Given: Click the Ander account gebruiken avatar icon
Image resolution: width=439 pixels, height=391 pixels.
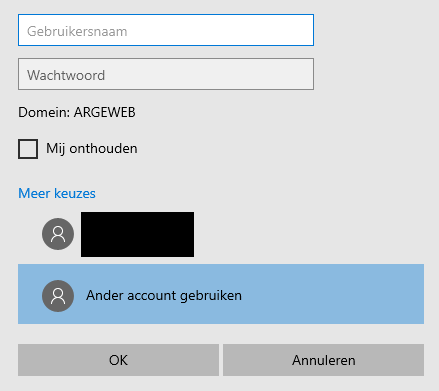Looking at the screenshot, I should pyautogui.click(x=58, y=296).
